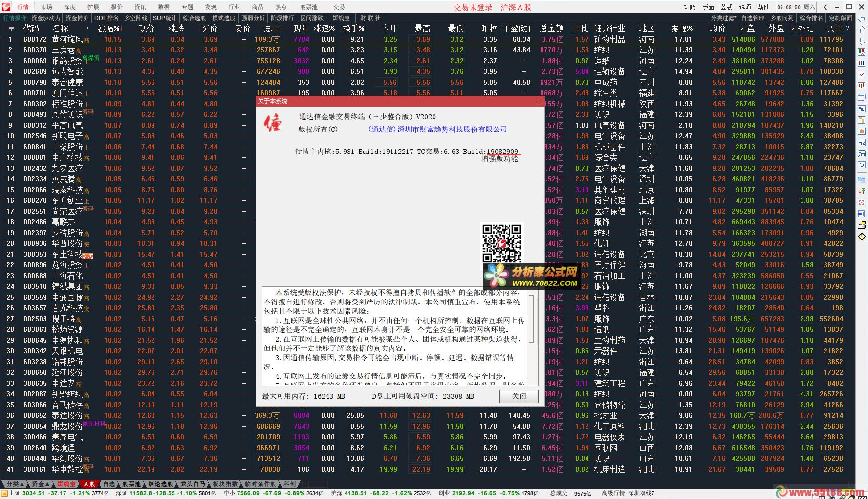The height and width of the screenshot is (499, 868).
Task: Click the 细分行业 column header
Action: (x=609, y=28)
